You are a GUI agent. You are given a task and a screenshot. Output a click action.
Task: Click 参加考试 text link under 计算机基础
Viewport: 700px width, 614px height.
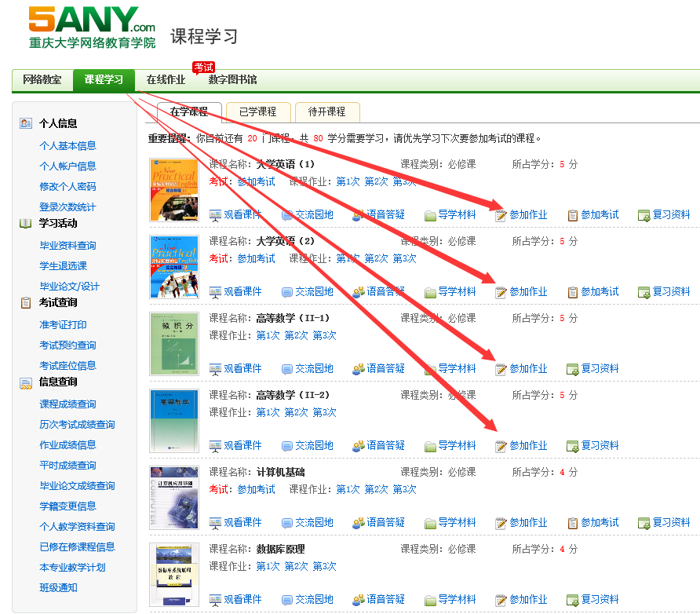tap(256, 489)
